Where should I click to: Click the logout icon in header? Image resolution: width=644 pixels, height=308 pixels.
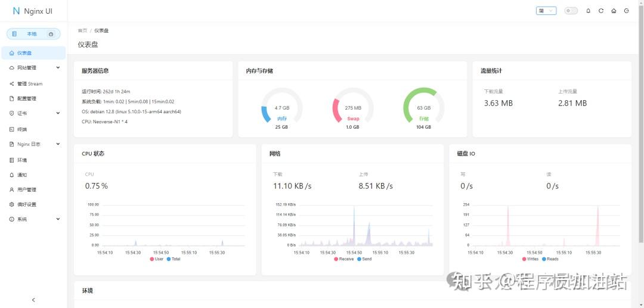626,11
